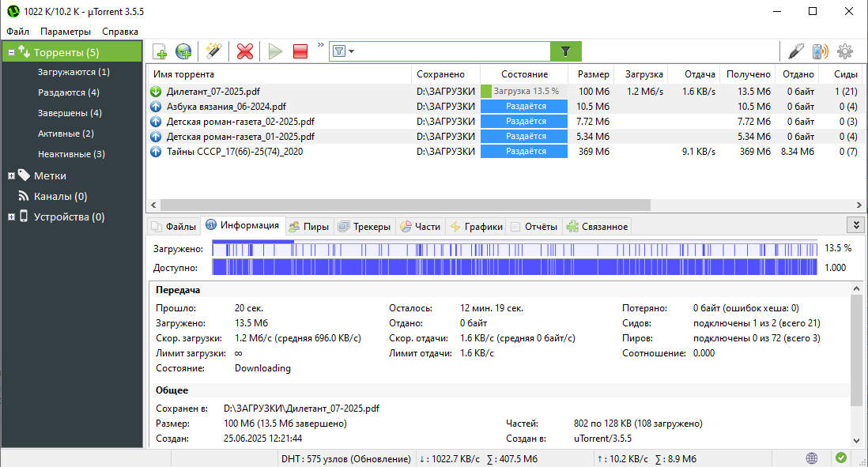This screenshot has width=868, height=467.
Task: Switch to the Трекеры tab
Action: [x=364, y=226]
